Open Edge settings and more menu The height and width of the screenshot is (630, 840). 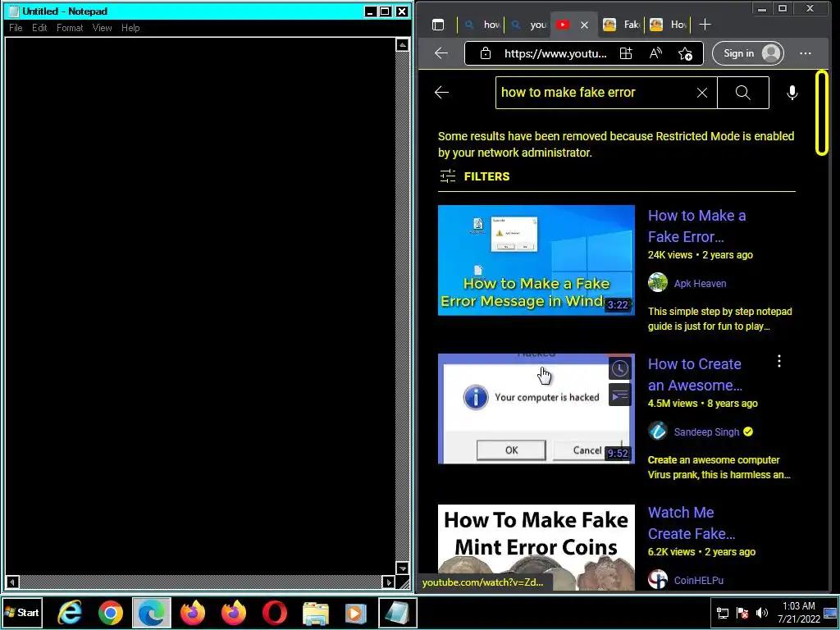[806, 53]
